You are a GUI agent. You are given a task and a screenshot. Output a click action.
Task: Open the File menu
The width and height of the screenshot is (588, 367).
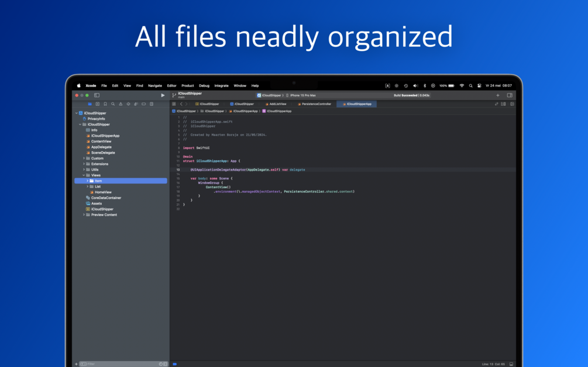tap(104, 86)
